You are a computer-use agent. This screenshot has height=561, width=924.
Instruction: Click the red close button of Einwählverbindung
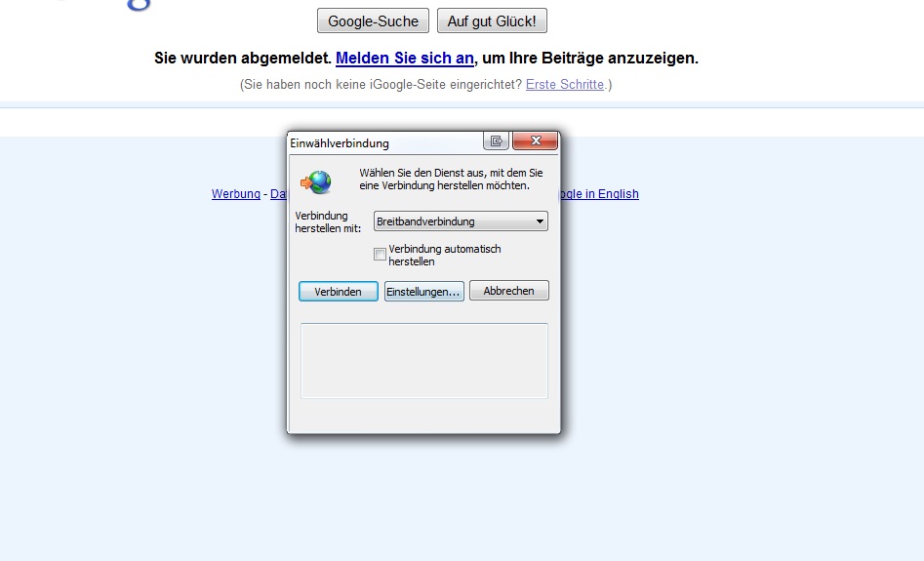(x=535, y=140)
